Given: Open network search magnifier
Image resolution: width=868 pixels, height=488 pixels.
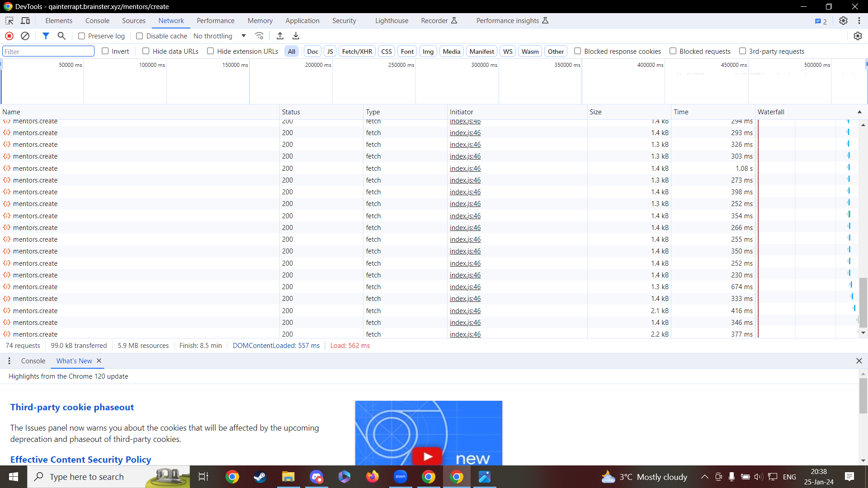Looking at the screenshot, I should click(x=61, y=36).
